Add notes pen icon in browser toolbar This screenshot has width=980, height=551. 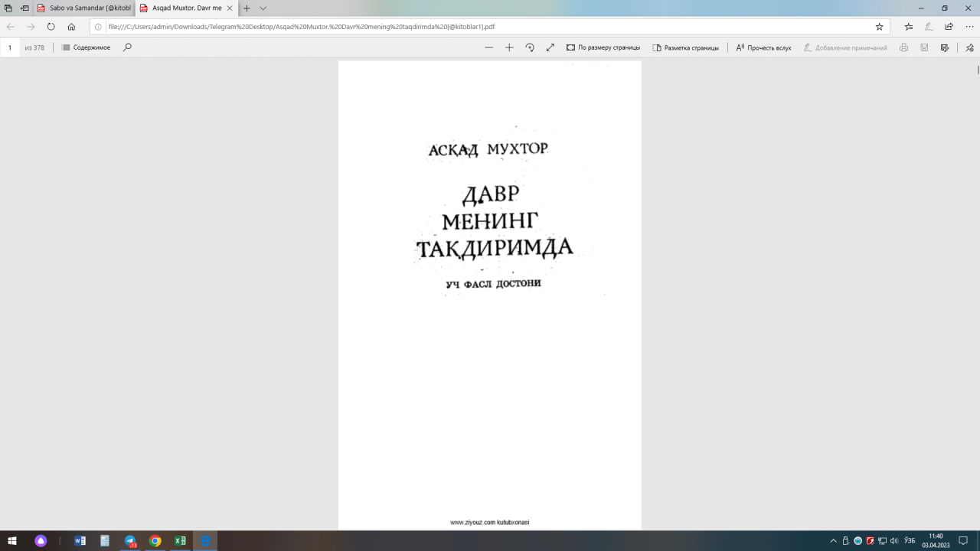(929, 26)
